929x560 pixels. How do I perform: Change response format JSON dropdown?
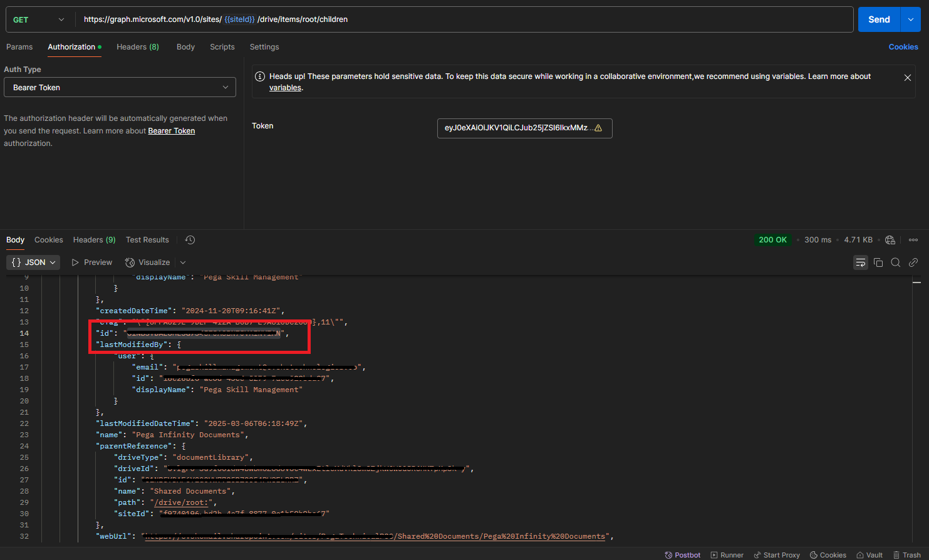click(x=33, y=262)
